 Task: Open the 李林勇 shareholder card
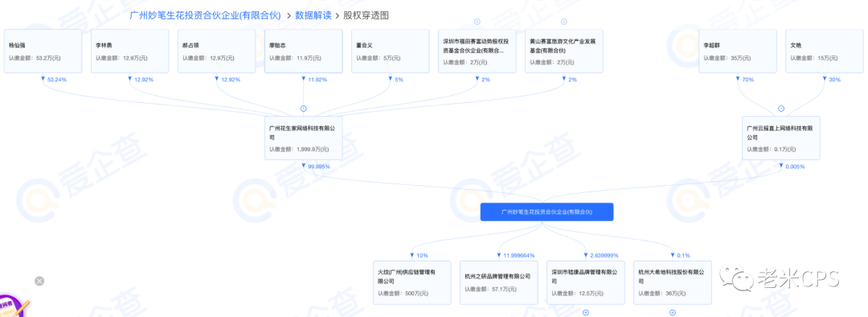130,51
